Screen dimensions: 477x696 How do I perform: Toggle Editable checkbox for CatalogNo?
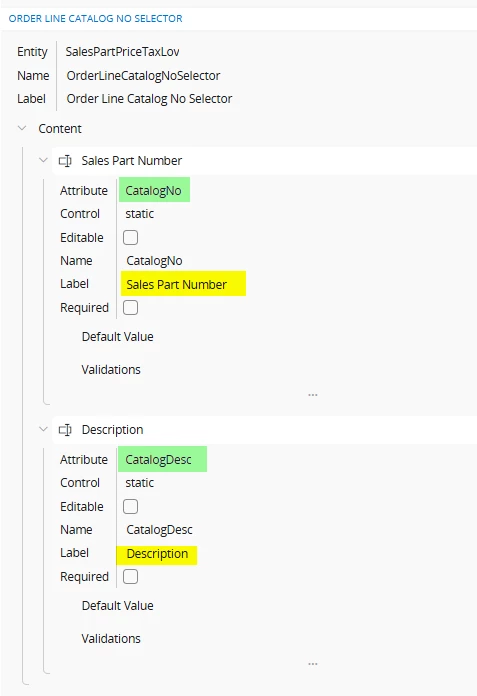(130, 237)
